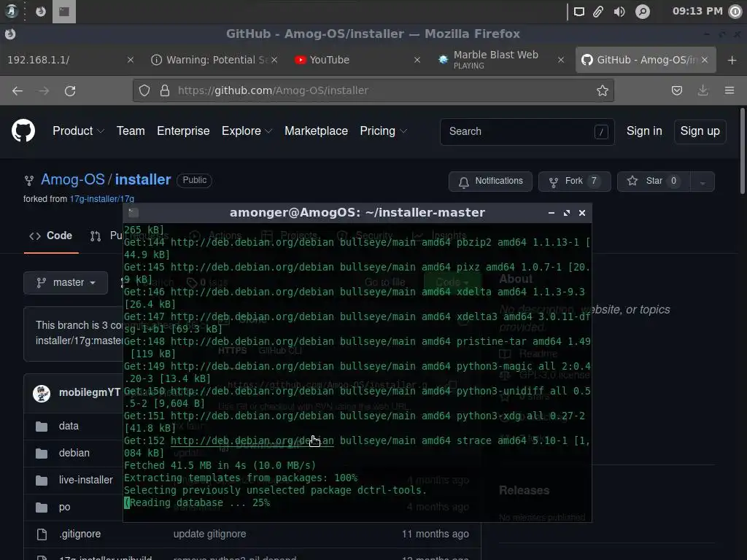Click the mobilegmYT avatar image

(x=42, y=393)
